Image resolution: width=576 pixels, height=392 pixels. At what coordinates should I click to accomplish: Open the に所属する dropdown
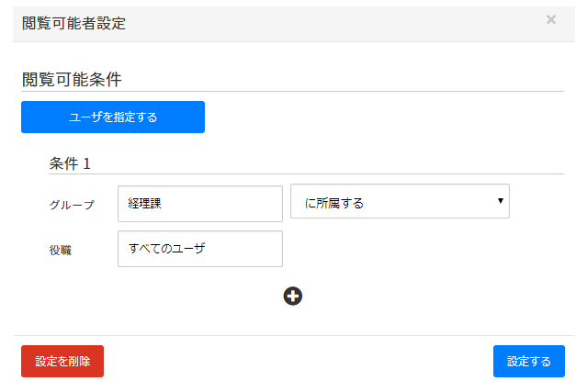(400, 202)
